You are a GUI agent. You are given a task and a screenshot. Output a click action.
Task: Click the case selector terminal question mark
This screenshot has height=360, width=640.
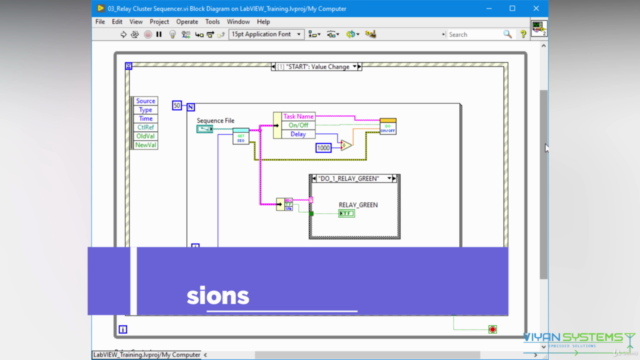[x=311, y=200]
